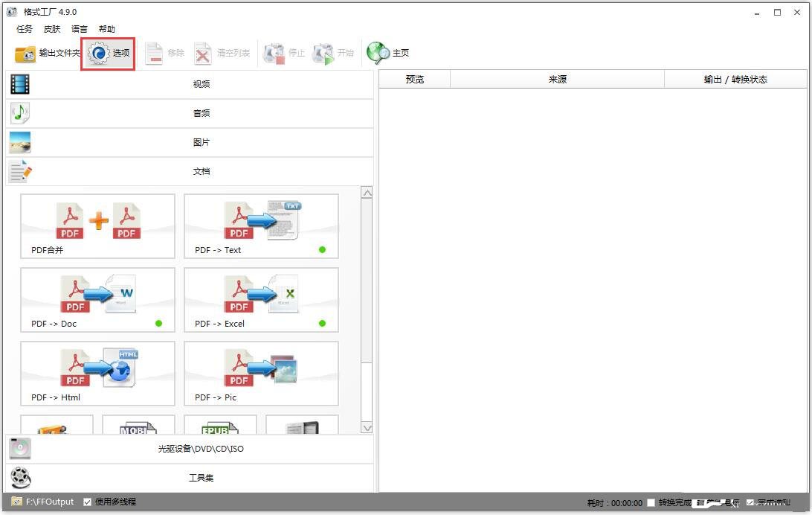Click the 来源 column header
This screenshot has width=812, height=515.
[x=557, y=80]
